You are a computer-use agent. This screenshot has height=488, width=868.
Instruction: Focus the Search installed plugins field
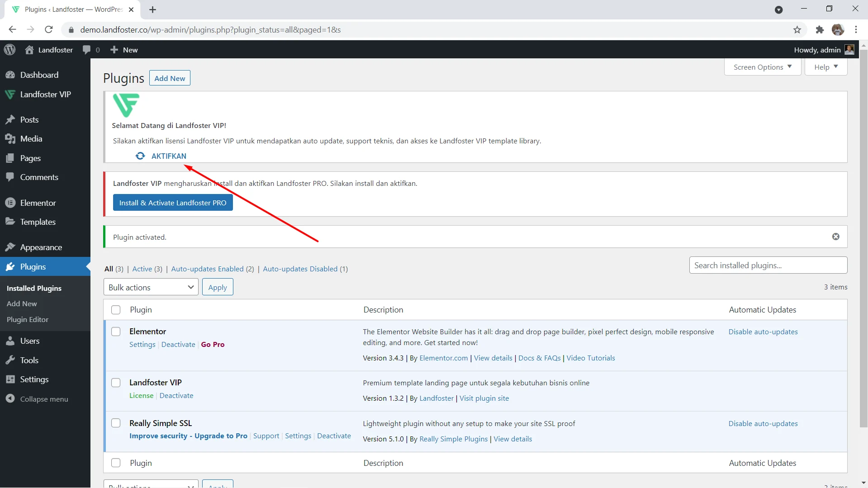[768, 265]
